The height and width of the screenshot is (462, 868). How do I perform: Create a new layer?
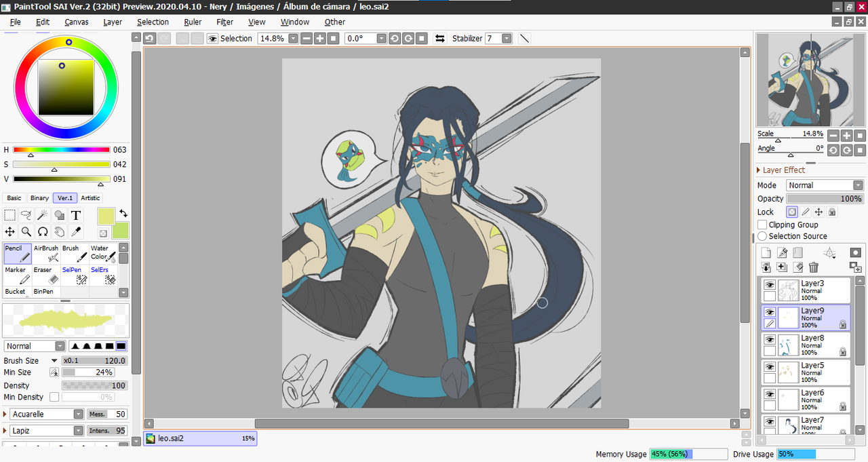(766, 252)
